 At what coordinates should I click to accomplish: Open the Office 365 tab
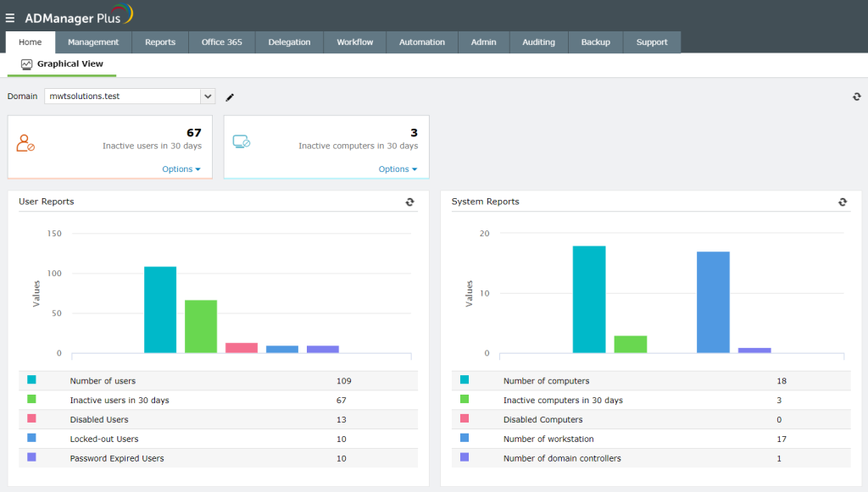221,41
